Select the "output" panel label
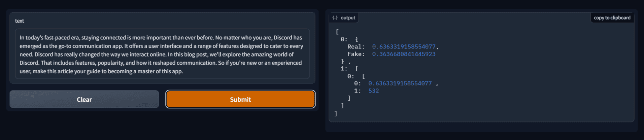 coord(348,18)
